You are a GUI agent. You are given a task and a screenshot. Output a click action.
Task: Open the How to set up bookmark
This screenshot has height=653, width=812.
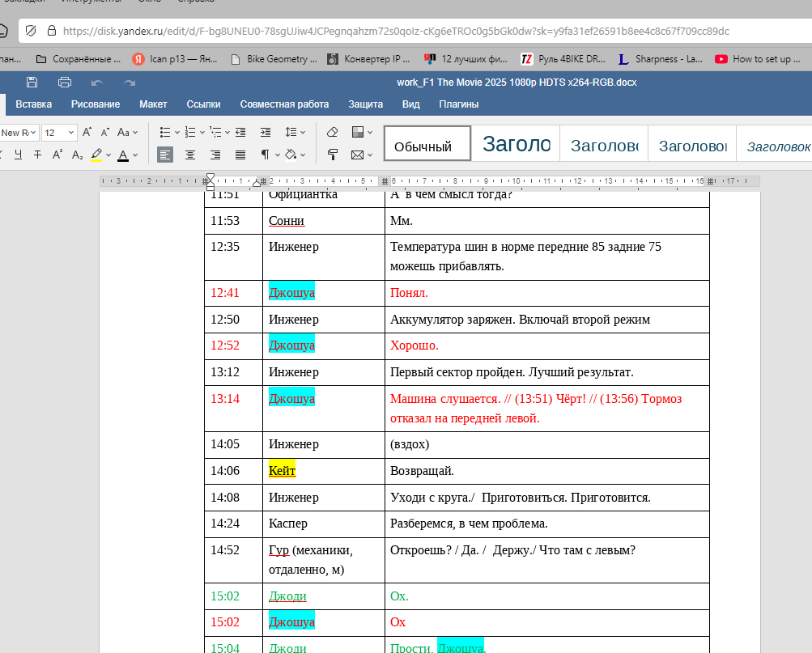(758, 59)
